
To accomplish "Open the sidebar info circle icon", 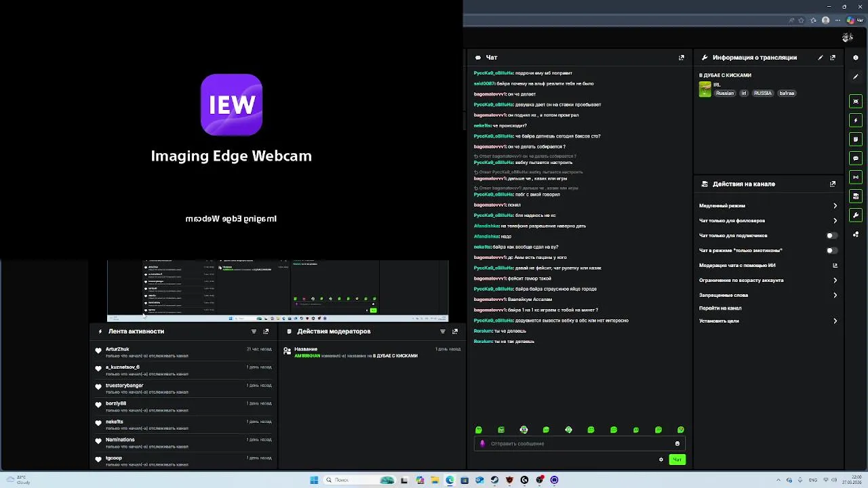I will 856,58.
